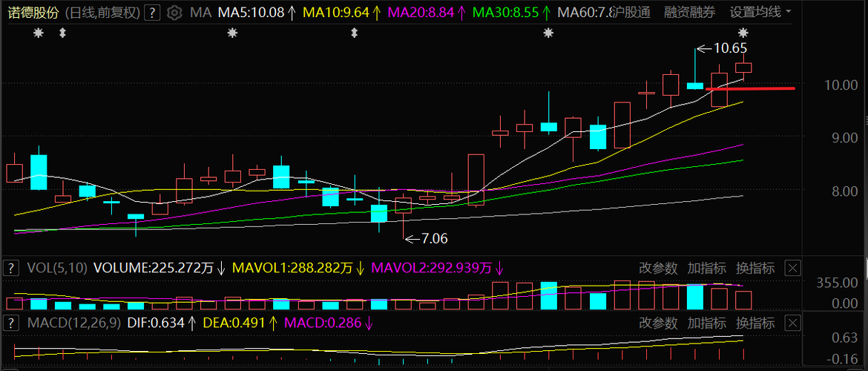Click the DIF:0.634 value
This screenshot has width=868, height=371.
156,322
